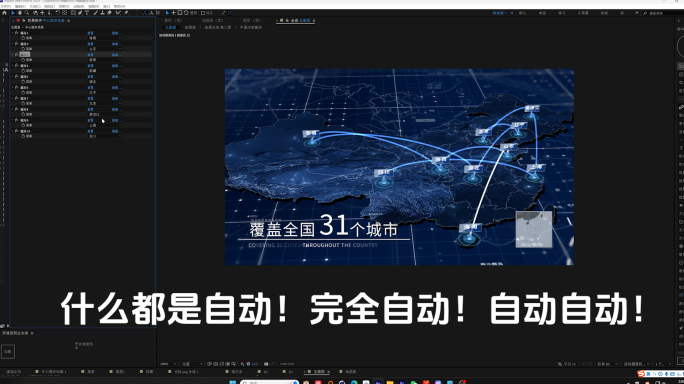Select the Orbit camera tool
This screenshot has width=684, height=384.
(x=35, y=13)
